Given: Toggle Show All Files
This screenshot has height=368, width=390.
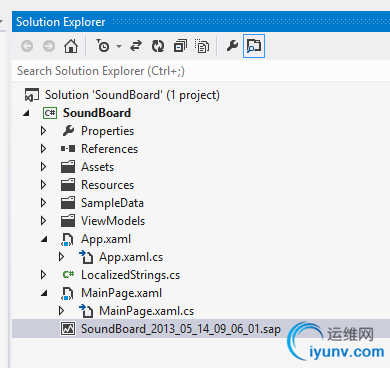Looking at the screenshot, I should tap(202, 46).
